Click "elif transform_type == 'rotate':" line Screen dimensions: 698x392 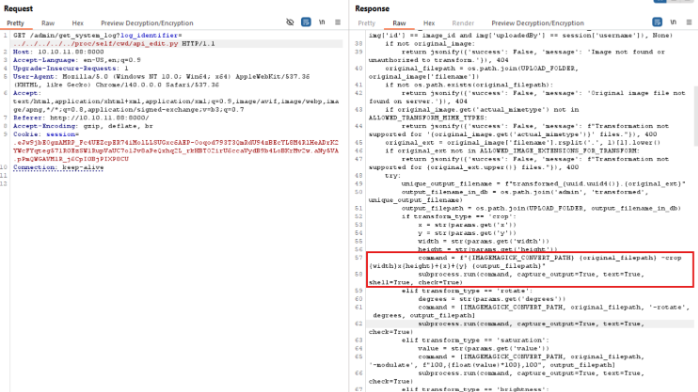tap(467, 291)
